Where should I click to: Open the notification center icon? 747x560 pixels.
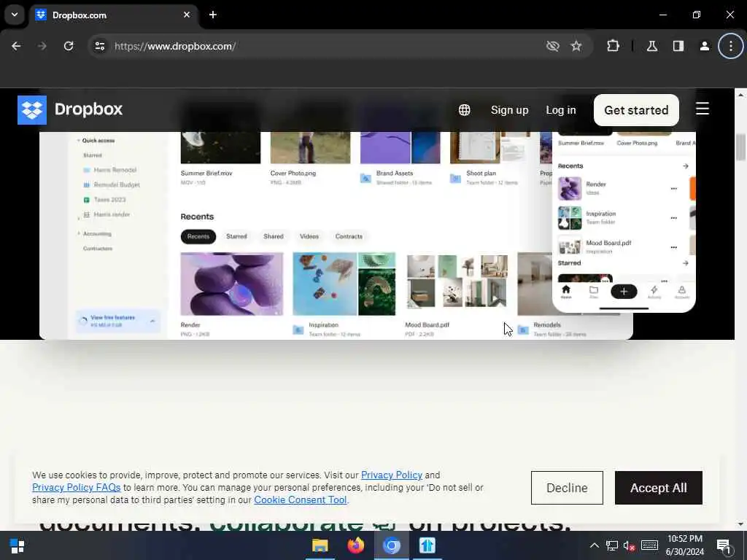point(724,545)
